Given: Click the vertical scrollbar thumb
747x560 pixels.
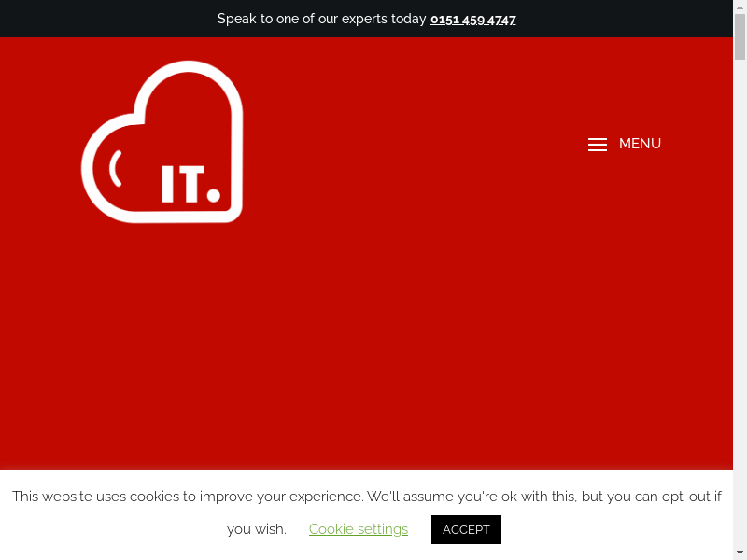Looking at the screenshot, I should click(x=740, y=37).
